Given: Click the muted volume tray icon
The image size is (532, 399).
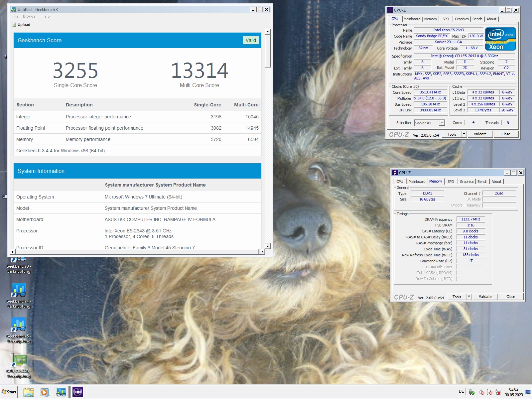Looking at the screenshot, I should coord(481,392).
